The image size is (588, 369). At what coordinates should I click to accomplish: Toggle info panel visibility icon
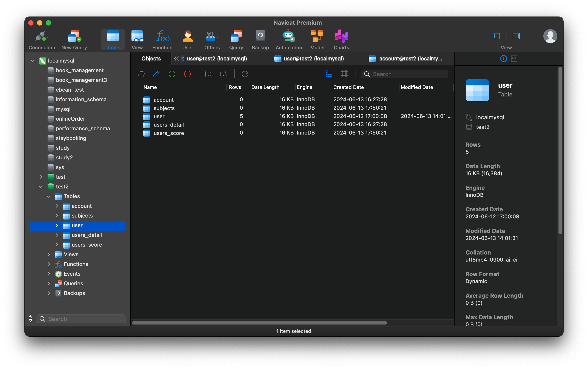(504, 59)
